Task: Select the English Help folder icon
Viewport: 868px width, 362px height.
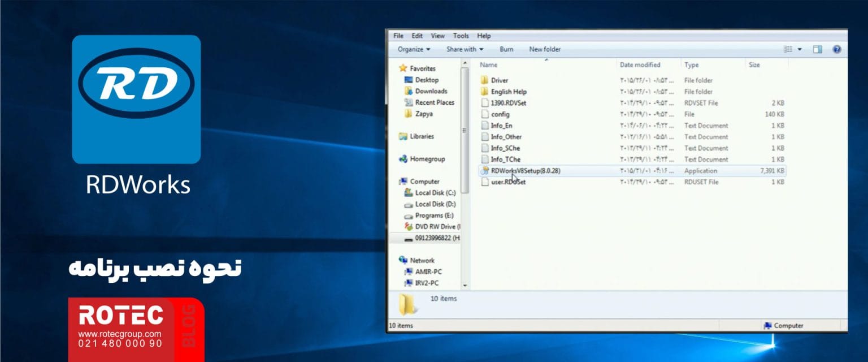Action: coord(484,92)
